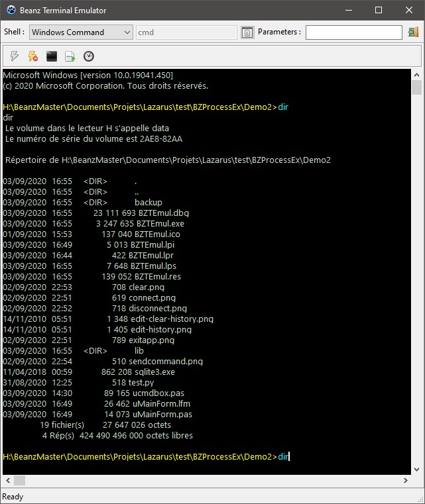Click the horizontal scrollbar thumb
The image size is (425, 504).
(x=20, y=480)
